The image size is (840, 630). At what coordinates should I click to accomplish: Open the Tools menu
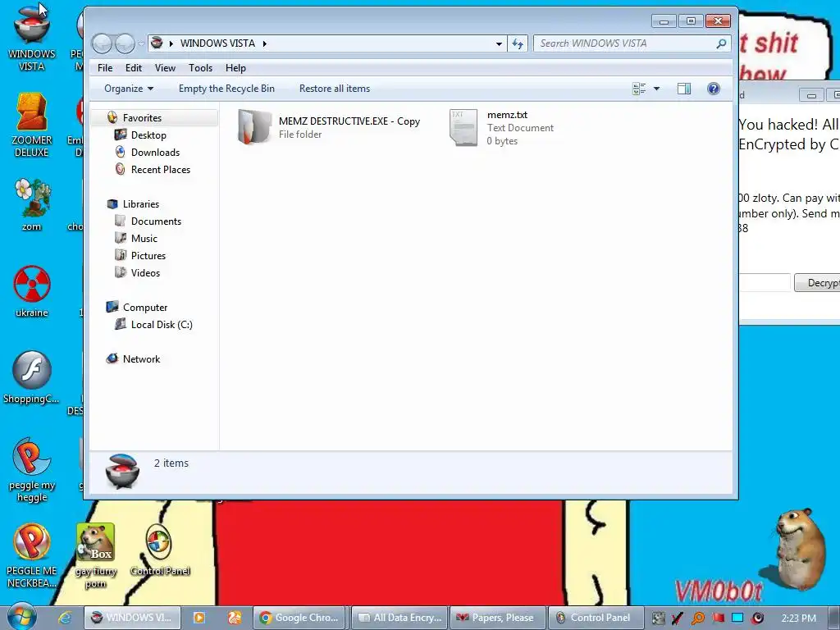coord(200,68)
